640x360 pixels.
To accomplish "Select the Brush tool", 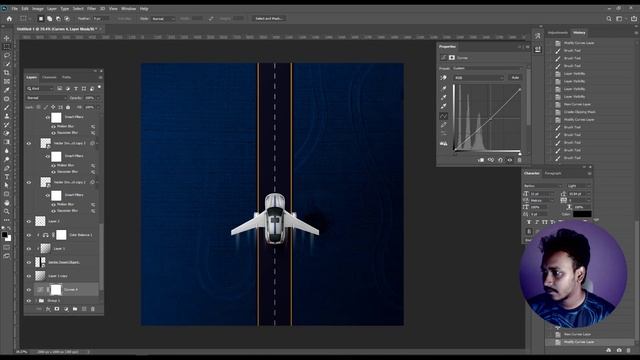I will tap(7, 107).
